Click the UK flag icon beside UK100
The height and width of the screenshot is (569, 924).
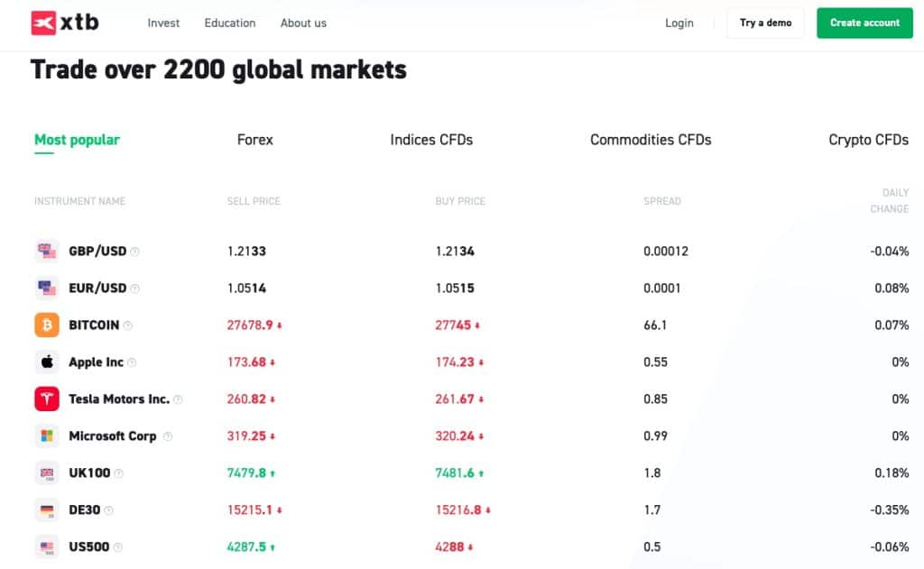tap(47, 473)
